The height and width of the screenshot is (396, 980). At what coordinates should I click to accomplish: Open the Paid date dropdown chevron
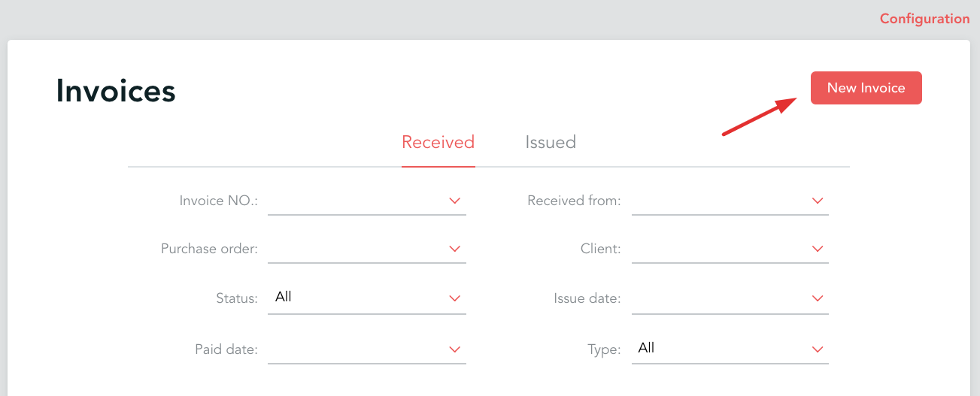click(454, 349)
